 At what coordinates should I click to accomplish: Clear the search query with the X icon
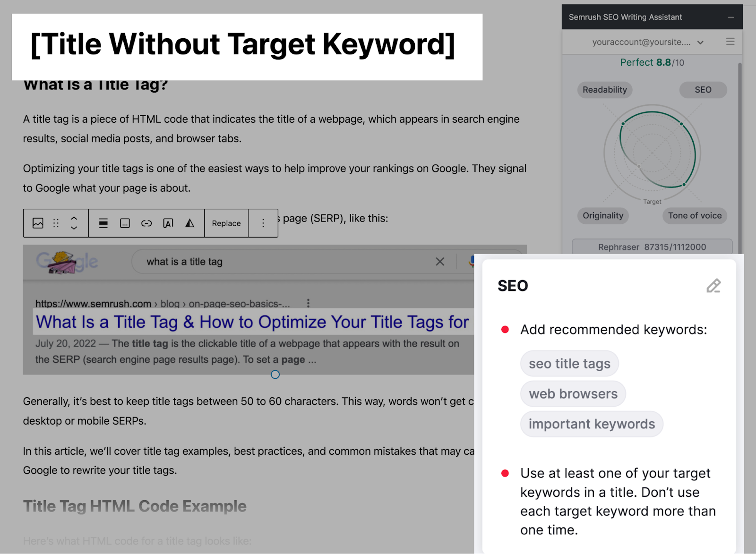pyautogui.click(x=440, y=261)
